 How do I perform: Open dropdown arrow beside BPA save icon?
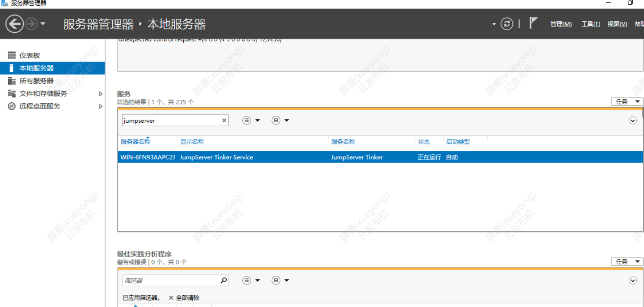point(286,281)
